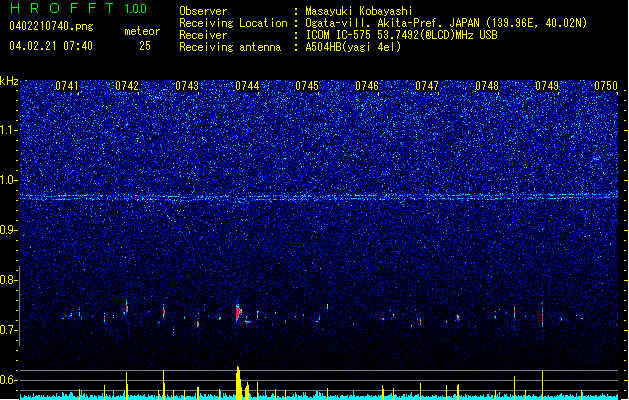Image resolution: width=629 pixels, height=400 pixels.
Task: Click the 0747 time marker
Action: (427, 86)
